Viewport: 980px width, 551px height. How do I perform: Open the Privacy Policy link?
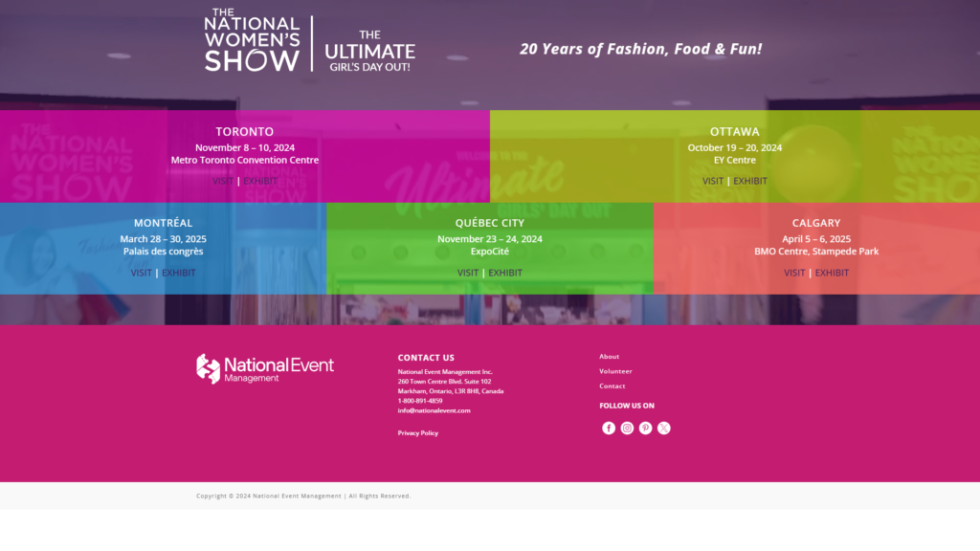(x=418, y=433)
